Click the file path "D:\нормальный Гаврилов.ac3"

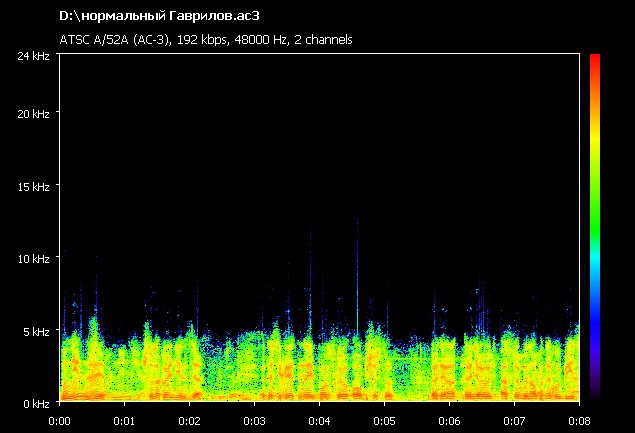click(x=159, y=16)
